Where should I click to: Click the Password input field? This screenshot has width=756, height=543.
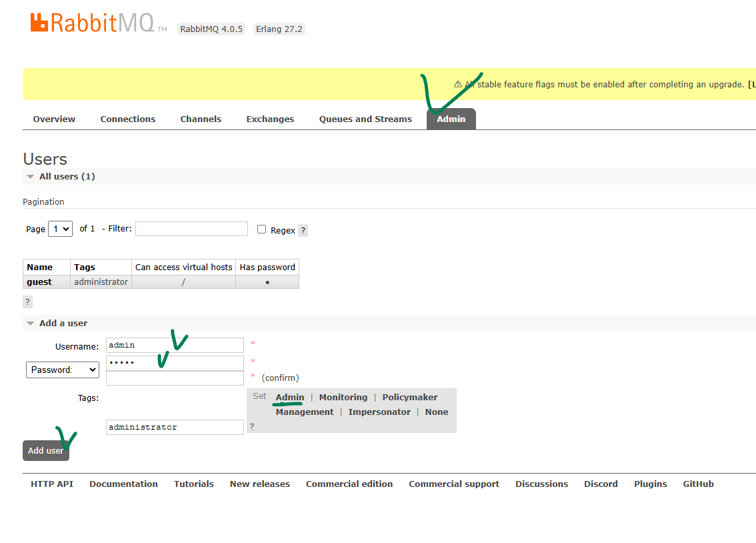click(x=175, y=363)
